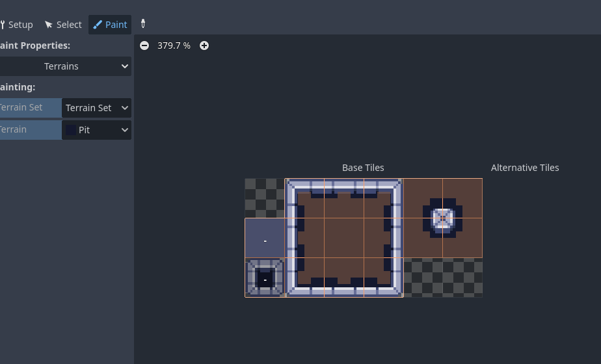Switch to the Select tab

click(x=63, y=25)
